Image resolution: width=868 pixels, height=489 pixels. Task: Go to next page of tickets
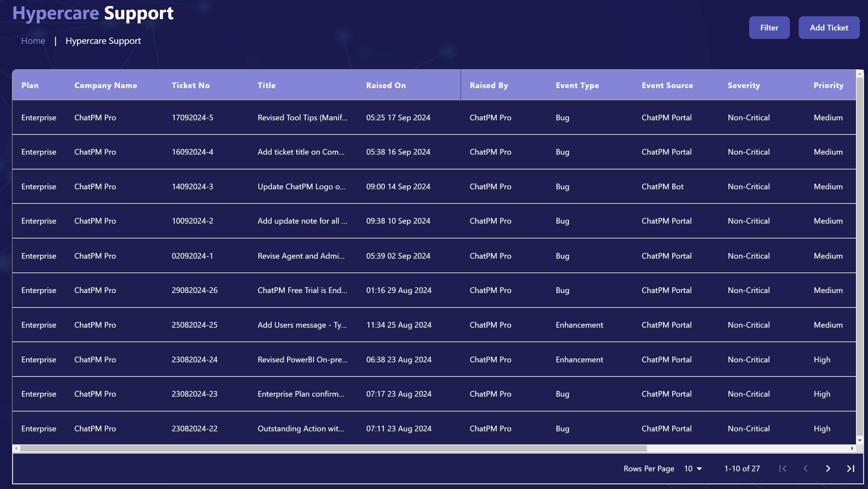(828, 468)
